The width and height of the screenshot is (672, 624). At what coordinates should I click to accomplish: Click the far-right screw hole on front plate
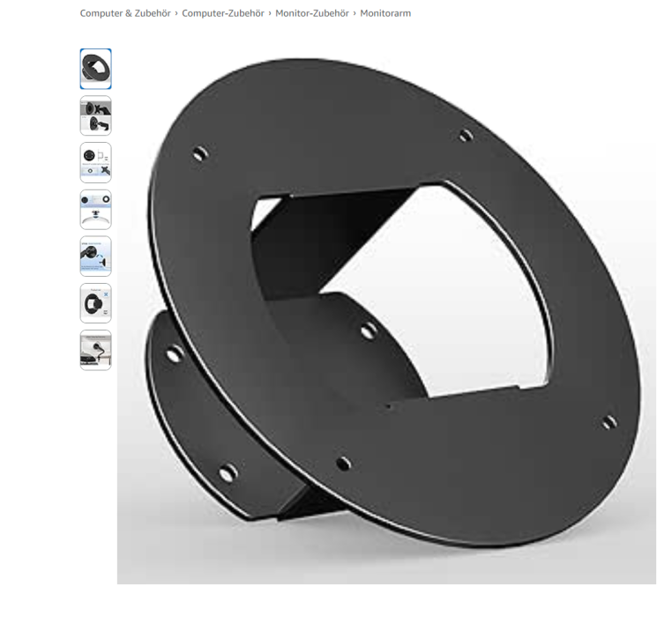coord(609,423)
